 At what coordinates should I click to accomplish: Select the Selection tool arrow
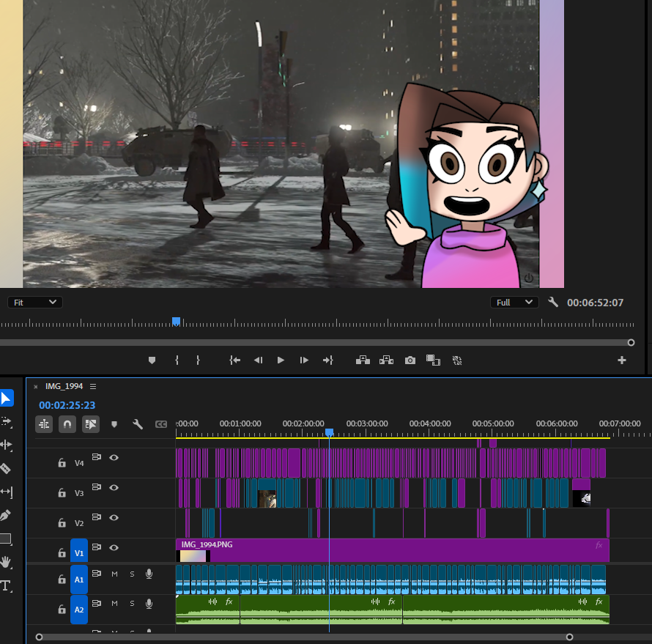(x=7, y=398)
